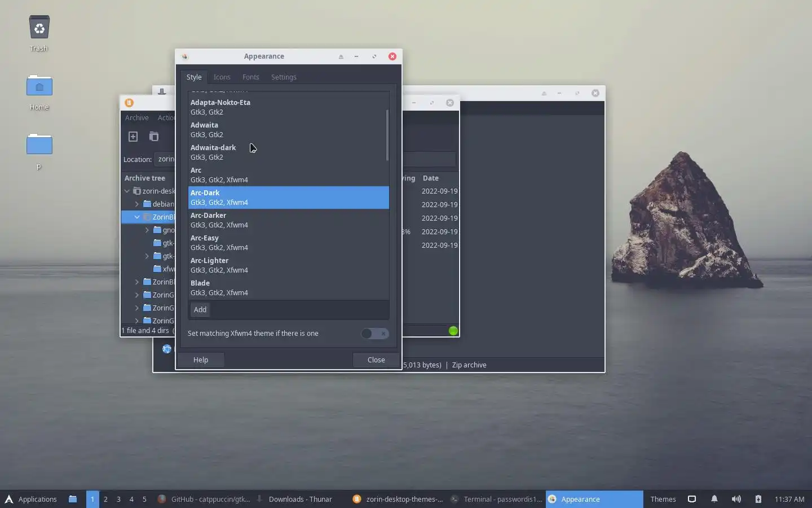Click the Appearance window title bar icon
The height and width of the screenshot is (508, 812).
pos(185,56)
